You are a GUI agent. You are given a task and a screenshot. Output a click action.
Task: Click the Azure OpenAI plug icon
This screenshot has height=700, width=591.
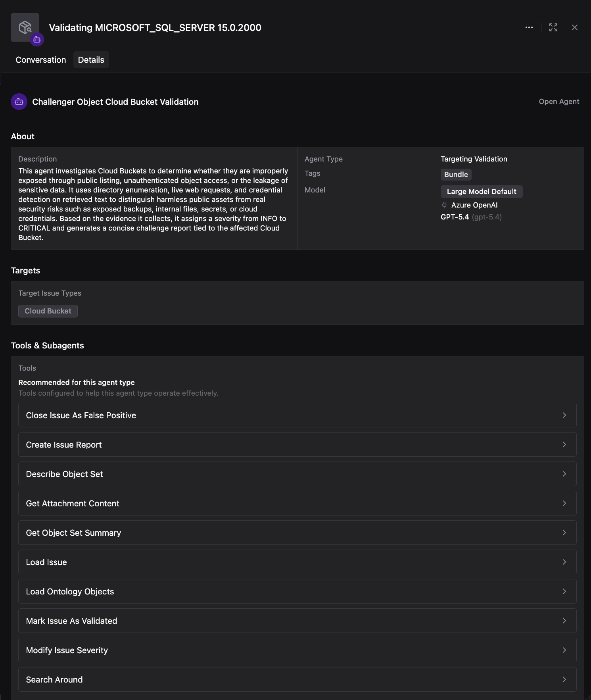coord(444,205)
